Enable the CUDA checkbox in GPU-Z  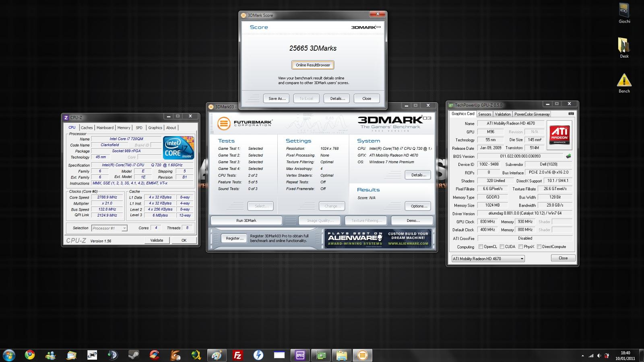tap(502, 246)
